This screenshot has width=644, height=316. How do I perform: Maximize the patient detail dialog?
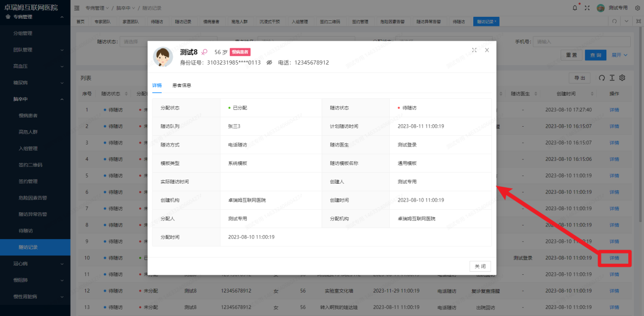click(474, 50)
